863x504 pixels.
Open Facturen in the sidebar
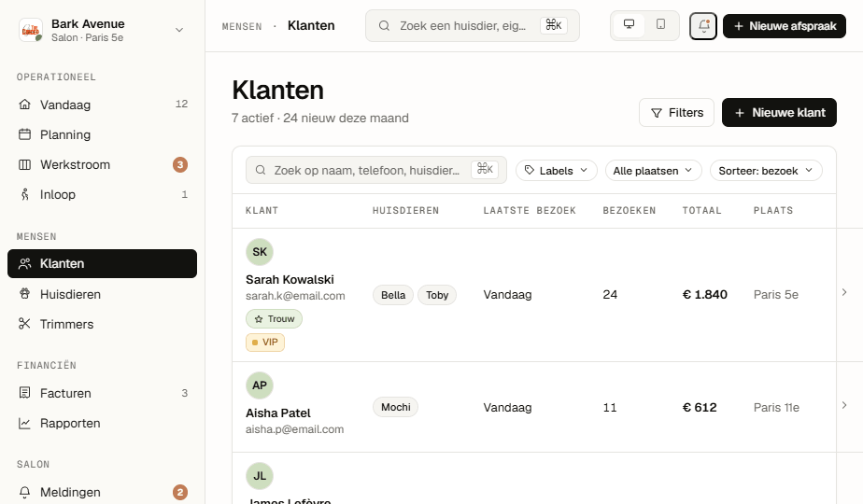103,393
